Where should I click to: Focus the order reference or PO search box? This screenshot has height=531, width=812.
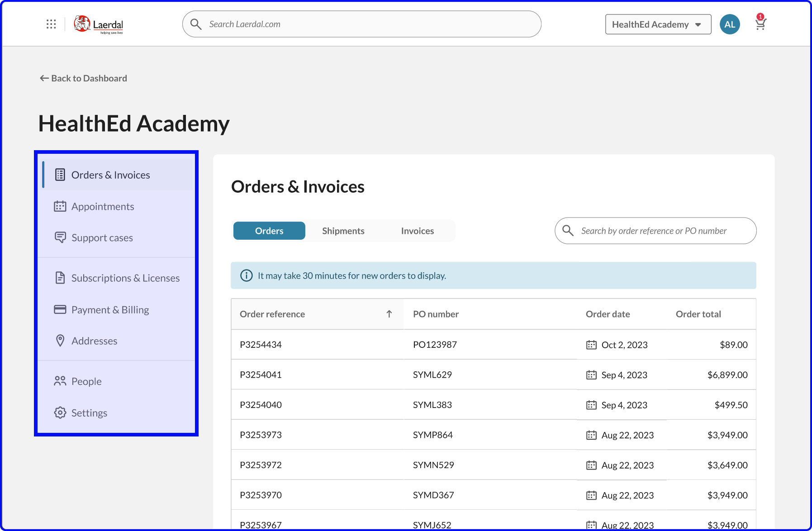[655, 231]
